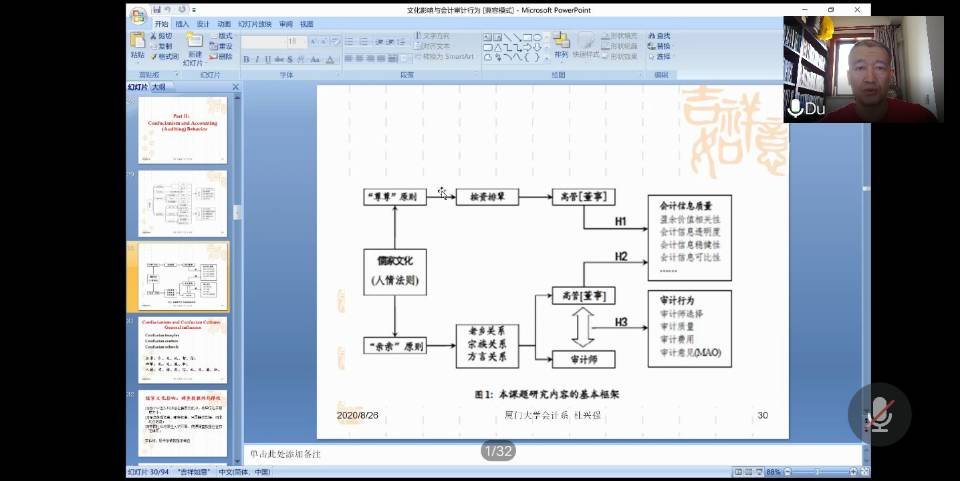Open the Insert (插入) ribbon tab
This screenshot has height=481, width=960.
pos(182,24)
